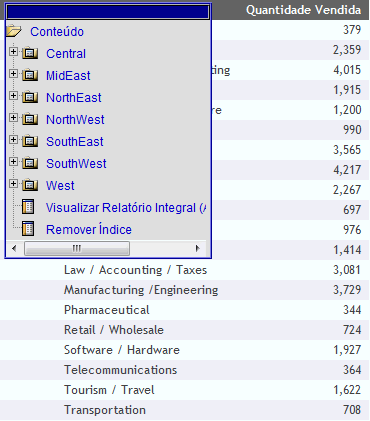This screenshot has height=421, width=370.
Task: Click the folder icon next to SouthWest
Action: coord(30,163)
